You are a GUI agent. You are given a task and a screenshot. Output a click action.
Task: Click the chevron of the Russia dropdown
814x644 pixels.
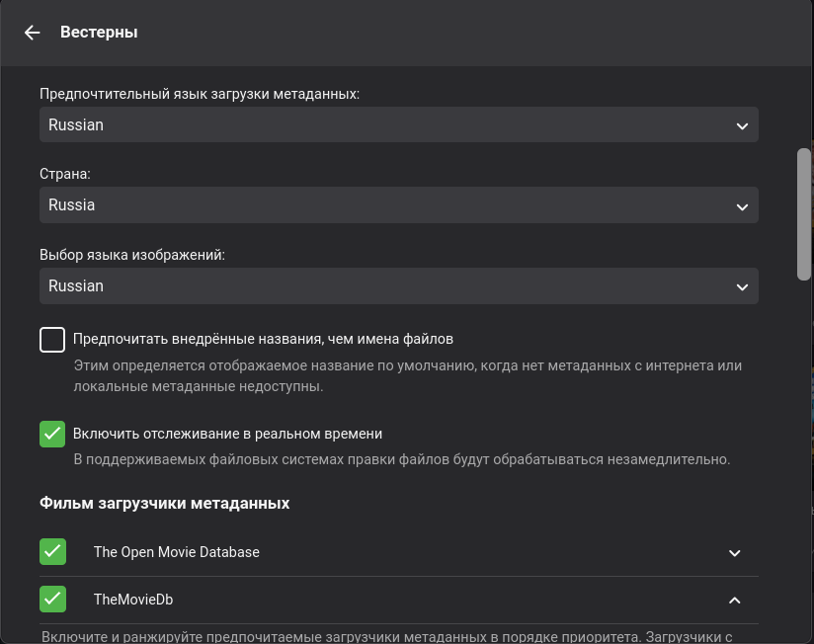coord(743,206)
